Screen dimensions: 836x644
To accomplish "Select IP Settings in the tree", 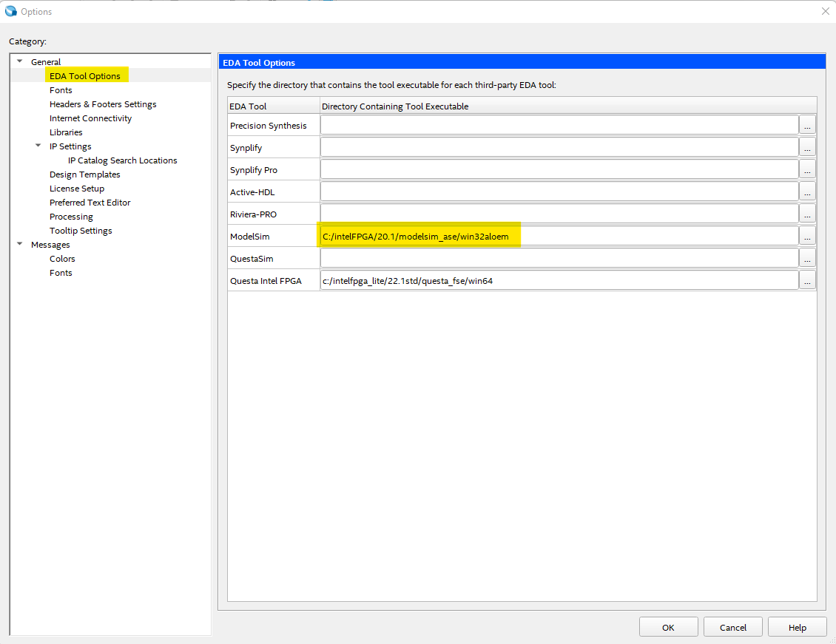I will click(x=70, y=146).
